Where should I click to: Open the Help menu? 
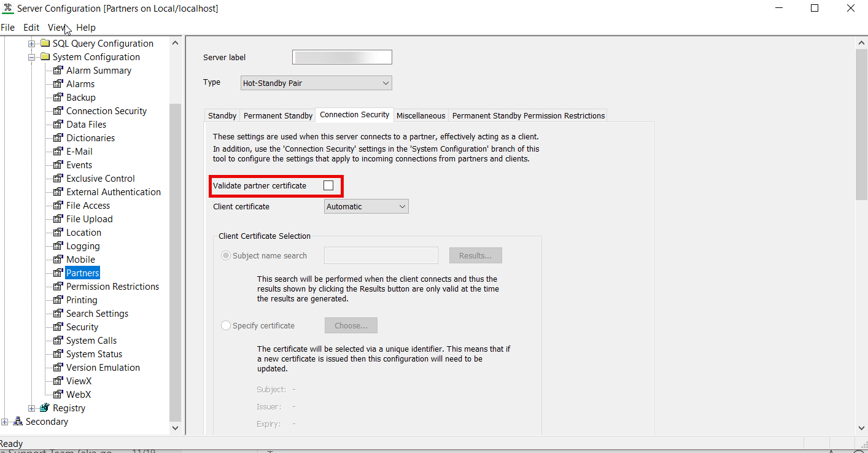point(86,28)
